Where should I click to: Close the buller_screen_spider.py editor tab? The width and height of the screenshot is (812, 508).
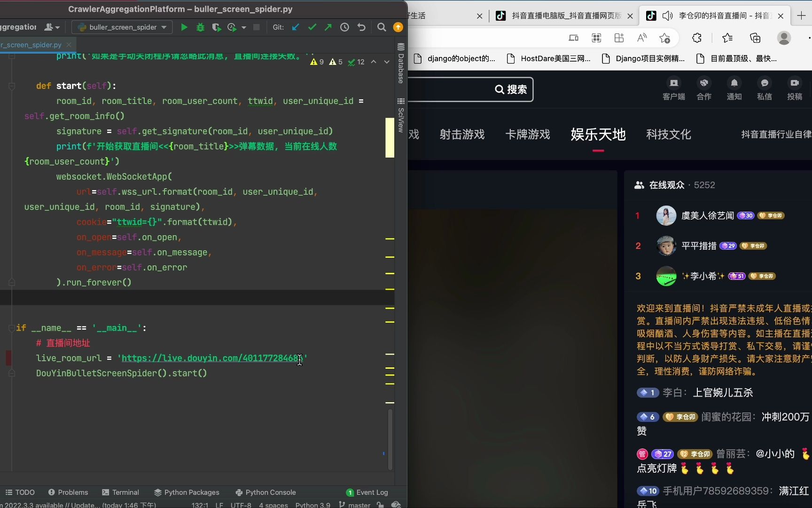(69, 45)
